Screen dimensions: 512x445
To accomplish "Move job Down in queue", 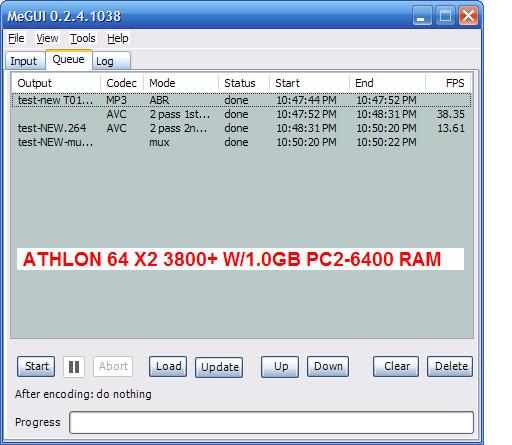I will tap(328, 367).
